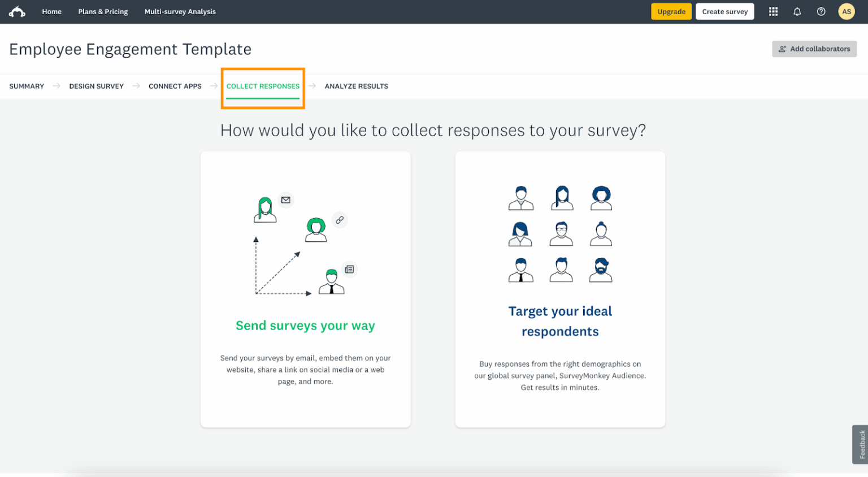Open the notifications bell
Viewport: 868px width, 477px height.
pyautogui.click(x=797, y=11)
